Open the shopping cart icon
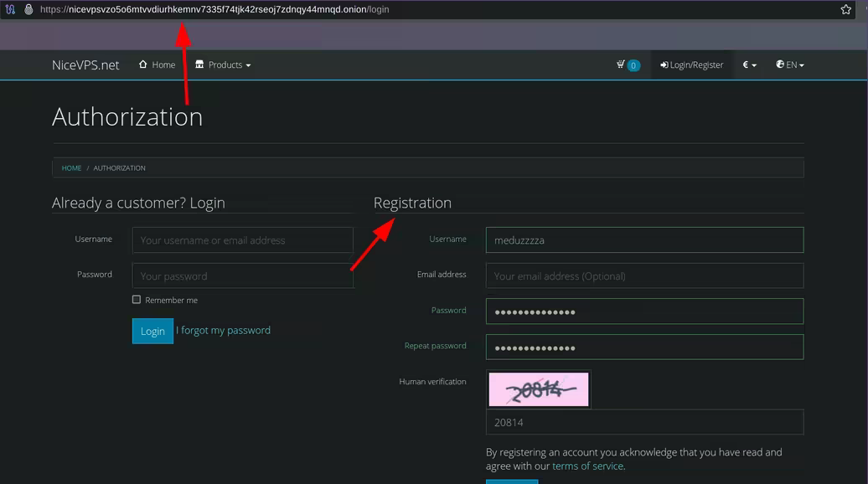The height and width of the screenshot is (484, 868). (628, 64)
